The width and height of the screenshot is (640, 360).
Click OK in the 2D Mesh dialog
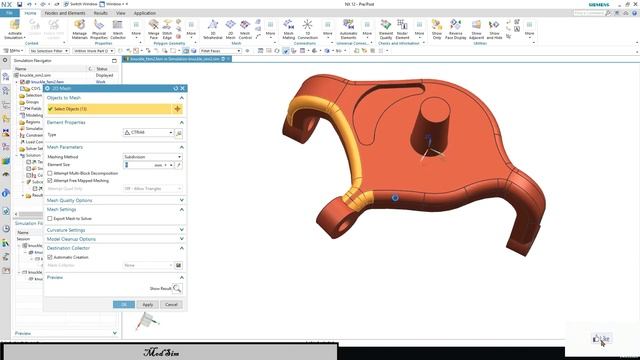124,304
